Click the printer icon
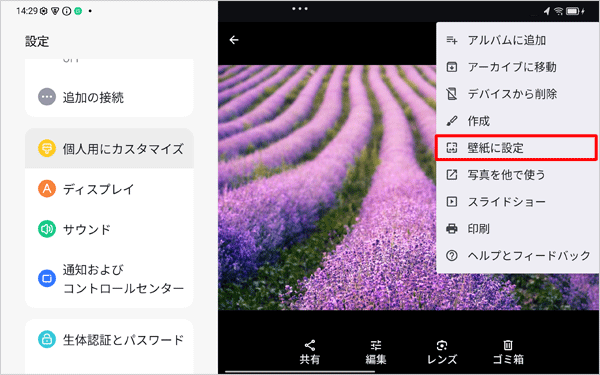This screenshot has width=600, height=375. pyautogui.click(x=452, y=229)
